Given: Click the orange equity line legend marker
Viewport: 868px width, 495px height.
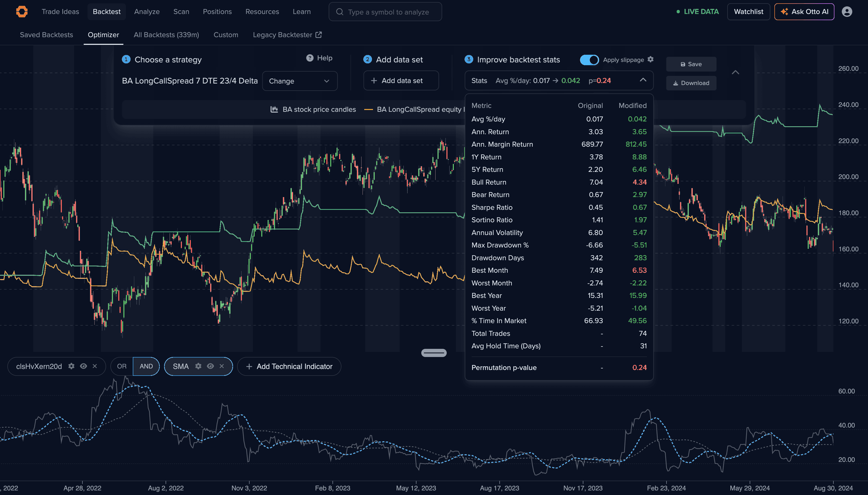Looking at the screenshot, I should click(368, 109).
